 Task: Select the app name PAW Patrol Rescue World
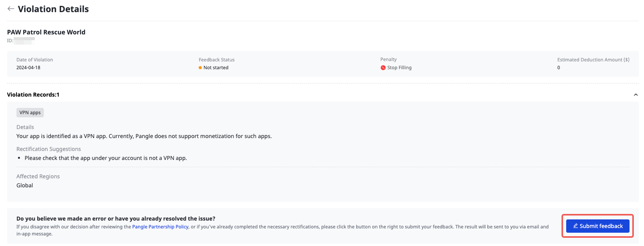click(x=46, y=32)
